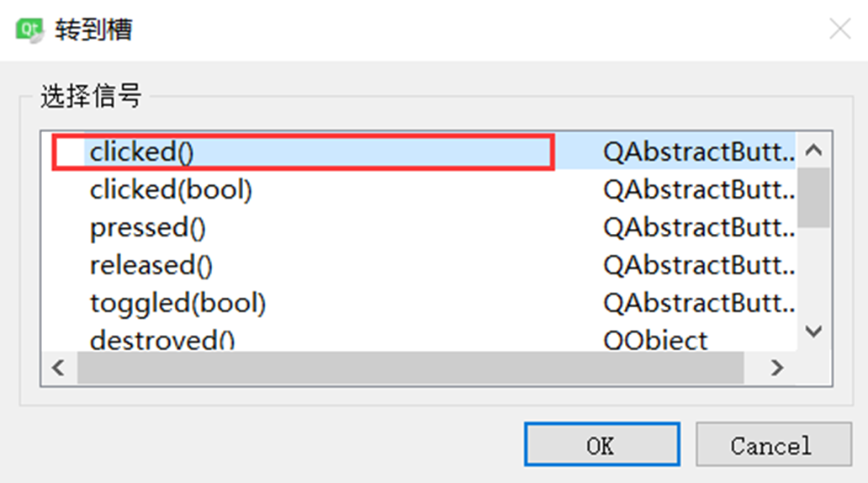Click the scroll left arrow
The width and height of the screenshot is (868, 483).
point(59,368)
